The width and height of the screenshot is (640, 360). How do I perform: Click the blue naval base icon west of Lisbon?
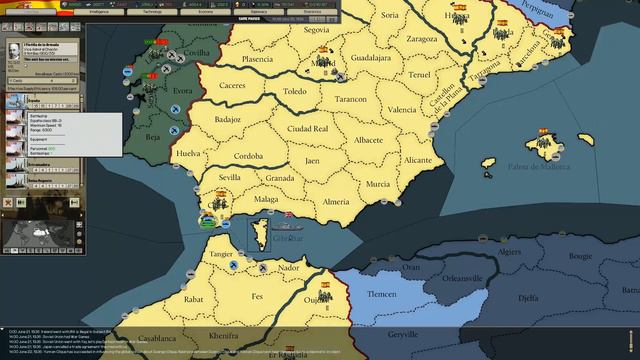click(127, 72)
